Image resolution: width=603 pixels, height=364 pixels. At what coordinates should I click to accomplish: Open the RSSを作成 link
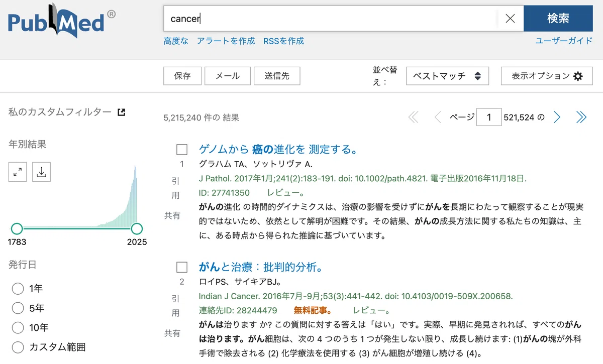(x=283, y=41)
